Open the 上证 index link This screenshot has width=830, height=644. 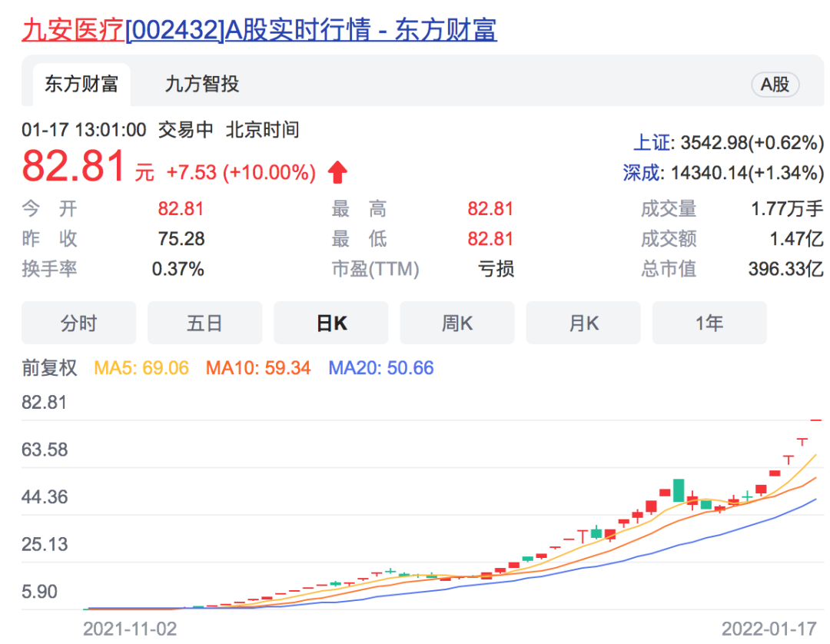pos(650,143)
